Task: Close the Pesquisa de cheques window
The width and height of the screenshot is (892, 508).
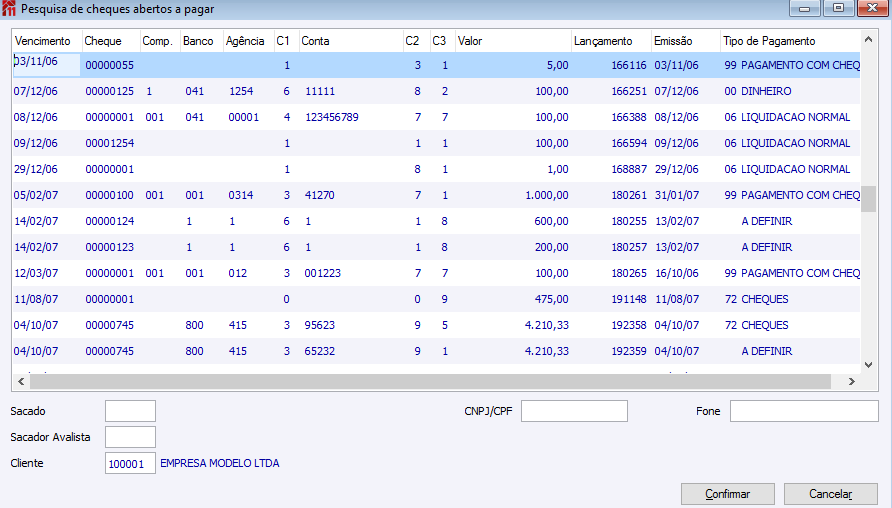Action: point(873,8)
